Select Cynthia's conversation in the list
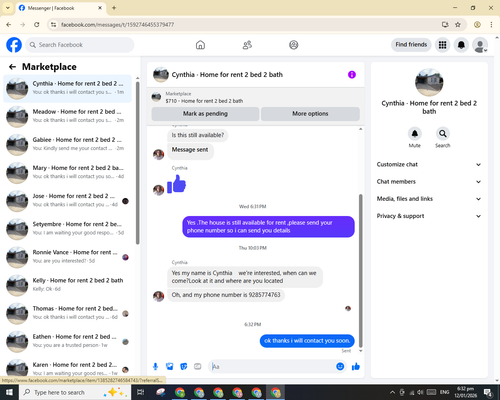Viewport: 500px width, 400px height. click(67, 89)
